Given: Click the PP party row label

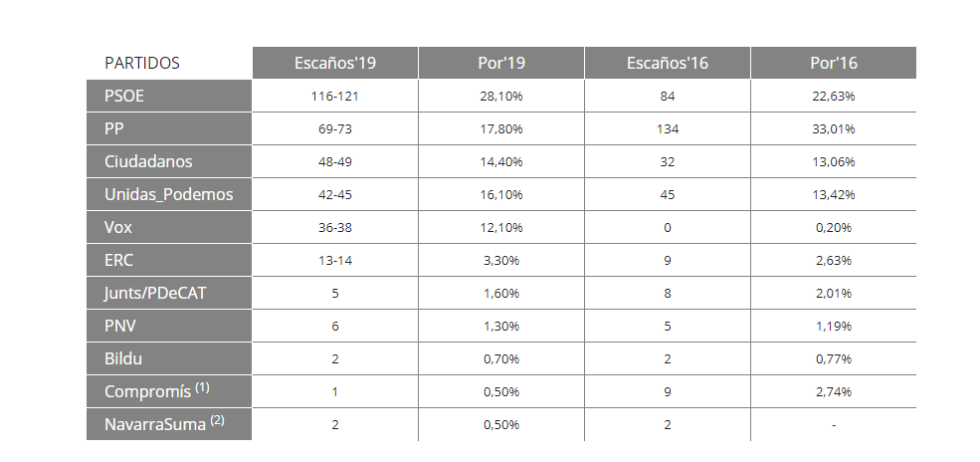Looking at the screenshot, I should (x=114, y=128).
